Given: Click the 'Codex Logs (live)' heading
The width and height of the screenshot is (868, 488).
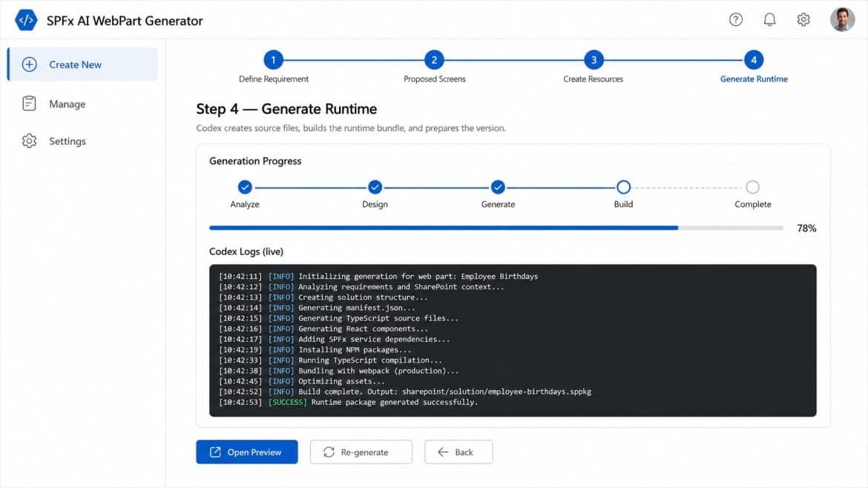Looking at the screenshot, I should (x=246, y=251).
